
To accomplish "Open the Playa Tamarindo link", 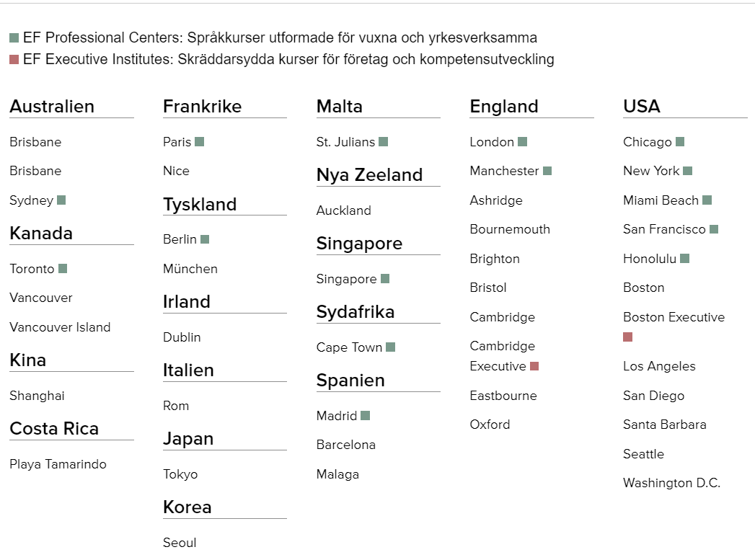I will (x=58, y=464).
